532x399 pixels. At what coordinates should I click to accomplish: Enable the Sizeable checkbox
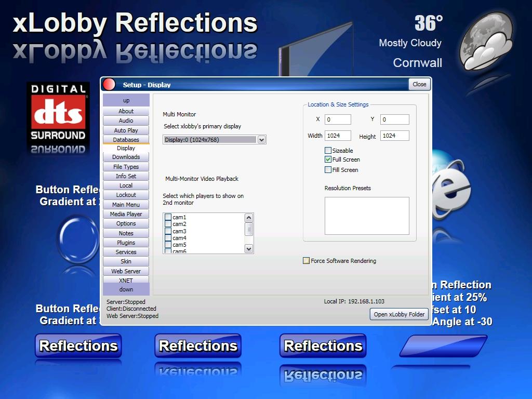point(328,150)
